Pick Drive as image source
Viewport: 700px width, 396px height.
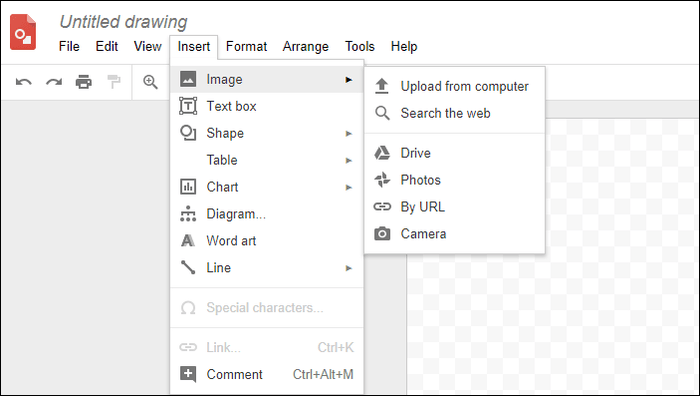[454, 153]
